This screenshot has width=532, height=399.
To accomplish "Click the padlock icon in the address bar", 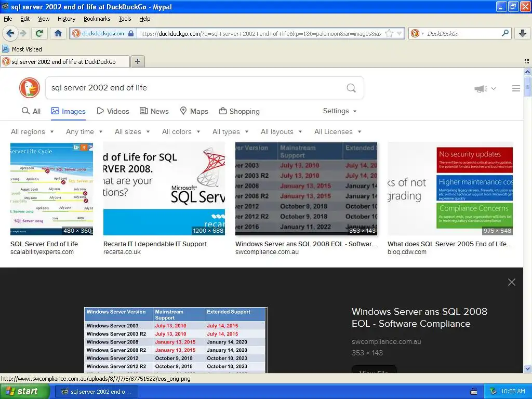I will [x=131, y=33].
